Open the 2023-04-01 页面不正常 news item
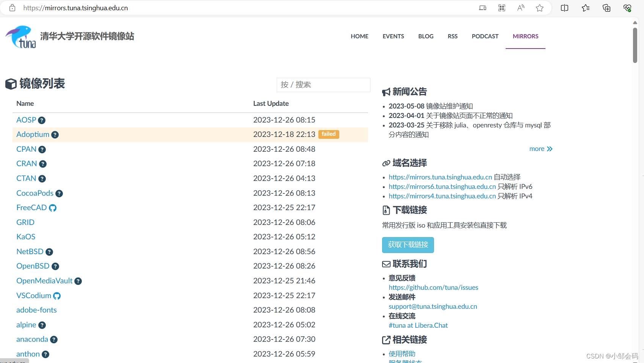 [451, 116]
